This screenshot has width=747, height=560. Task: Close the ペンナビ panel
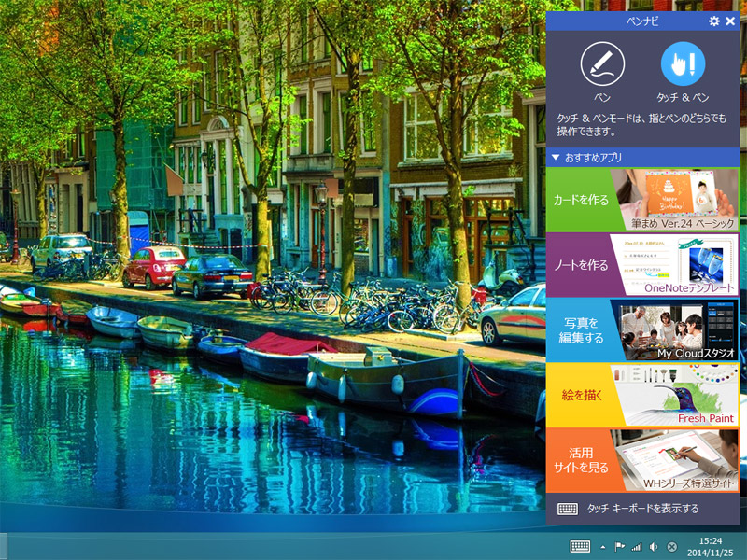(730, 21)
